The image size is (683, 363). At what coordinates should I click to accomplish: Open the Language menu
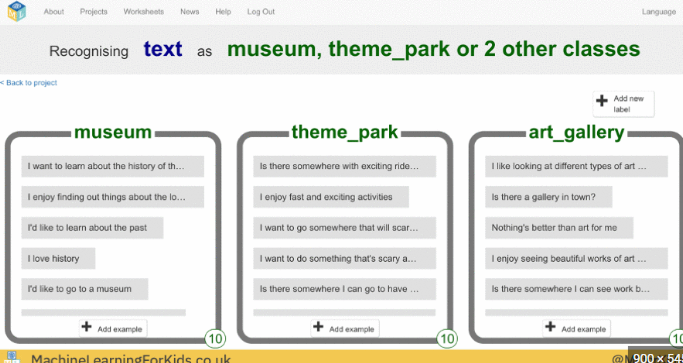pos(659,12)
